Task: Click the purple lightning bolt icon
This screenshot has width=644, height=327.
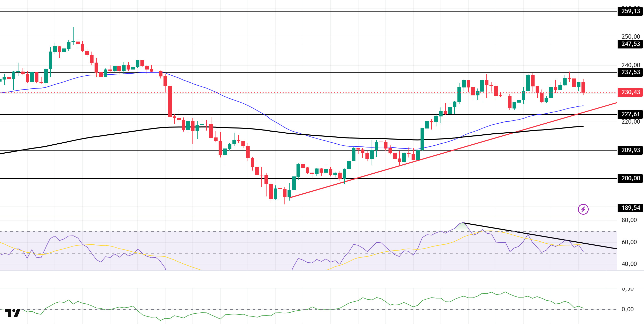Action: pyautogui.click(x=583, y=209)
